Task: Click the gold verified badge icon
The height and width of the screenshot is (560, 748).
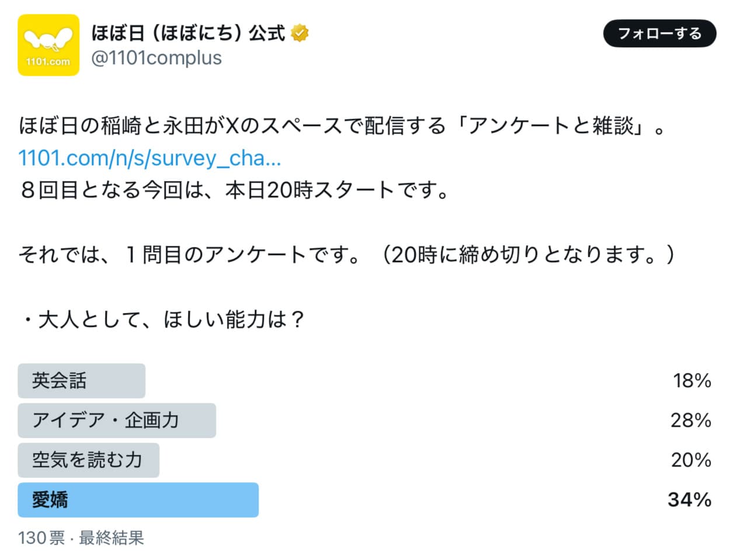Action: point(300,33)
